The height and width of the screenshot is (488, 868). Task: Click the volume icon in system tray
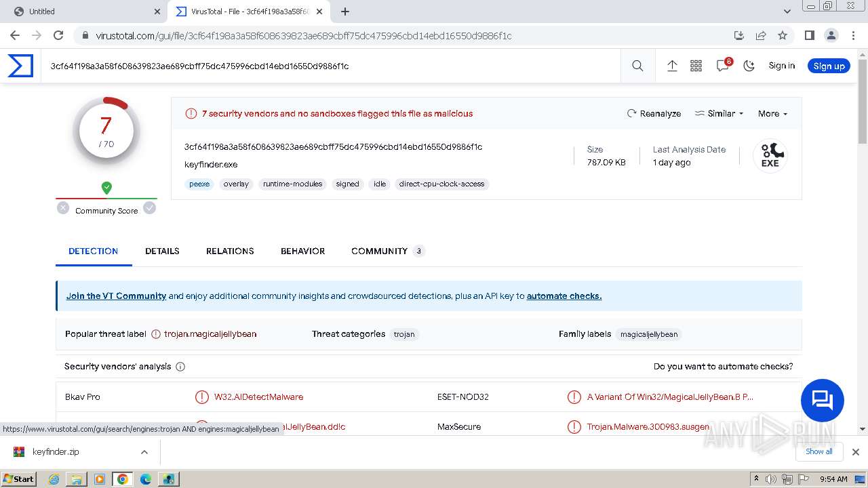[772, 479]
